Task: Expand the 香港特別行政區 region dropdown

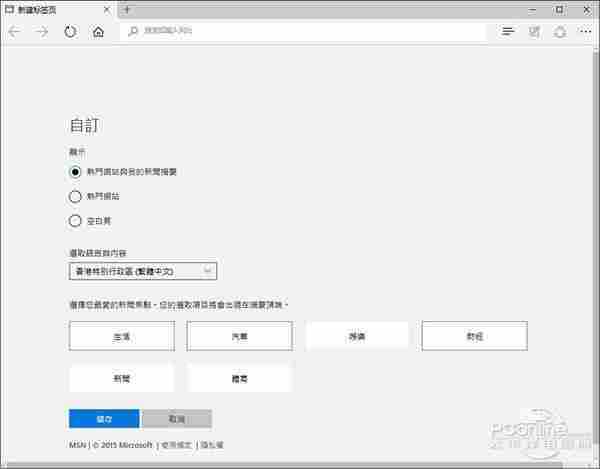Action: click(143, 271)
